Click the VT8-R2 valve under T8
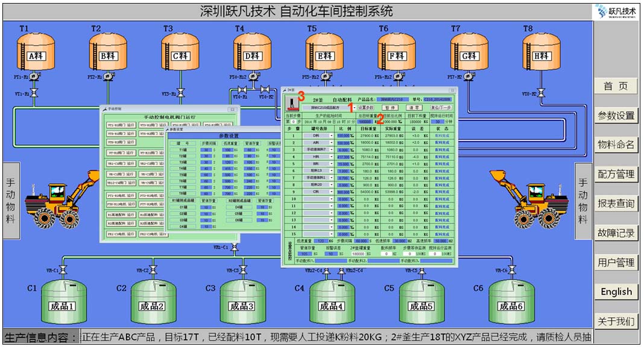Screen dimensions: 644x347 point(541,93)
